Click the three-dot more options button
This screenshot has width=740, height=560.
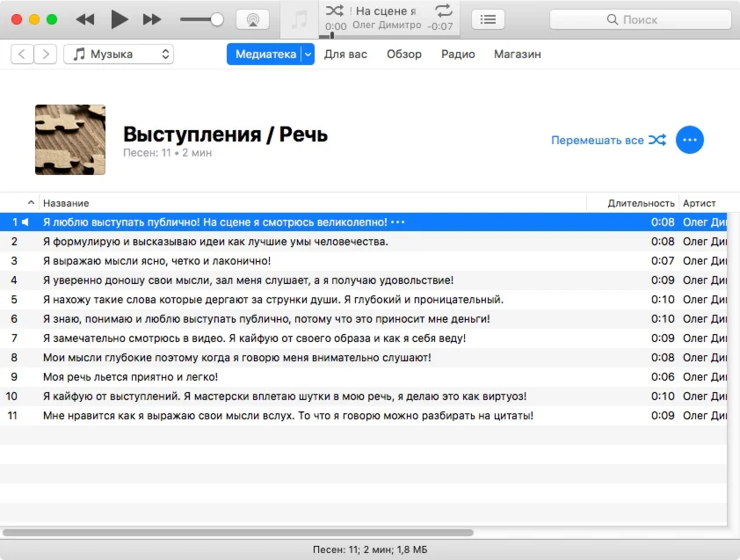tap(690, 140)
